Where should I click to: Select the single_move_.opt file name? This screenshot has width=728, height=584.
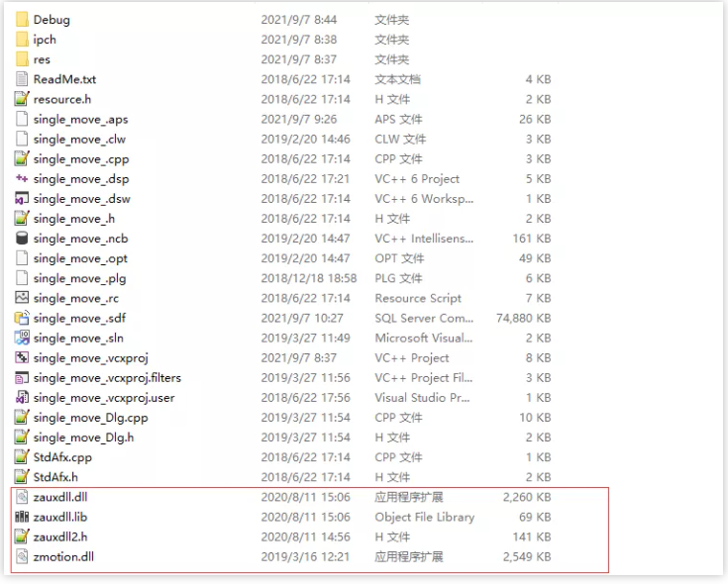point(80,258)
